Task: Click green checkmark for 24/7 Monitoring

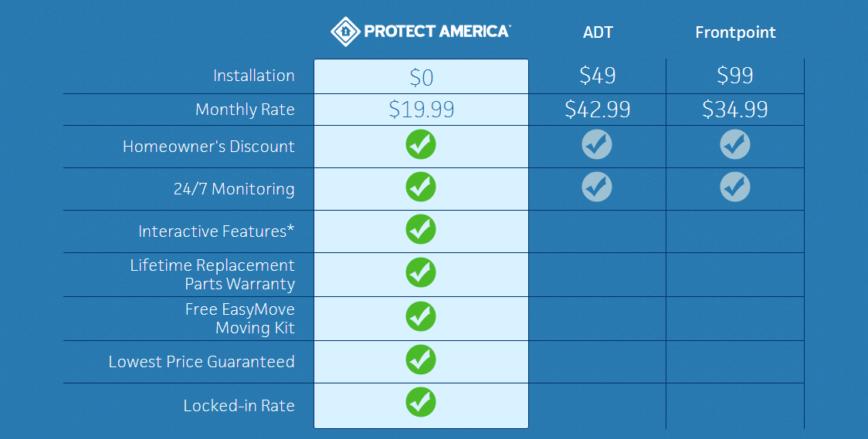Action: 421,187
